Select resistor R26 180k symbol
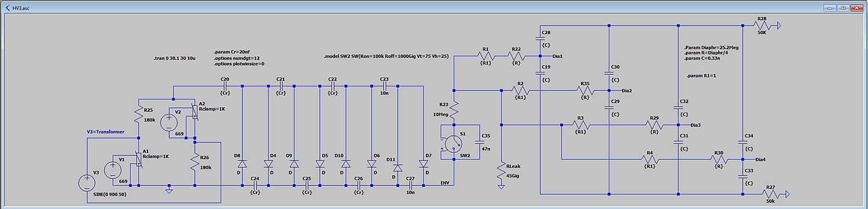 point(195,162)
